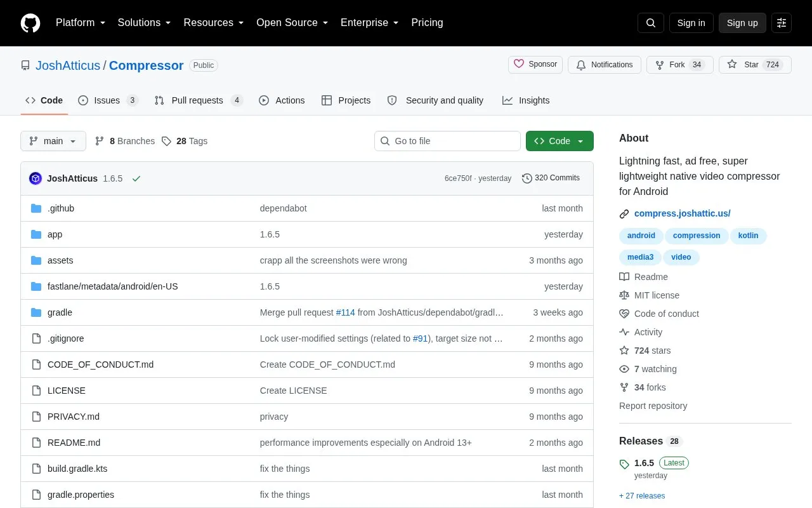The image size is (812, 508).
Task: Open the appearance settings icon in header
Action: (x=782, y=23)
